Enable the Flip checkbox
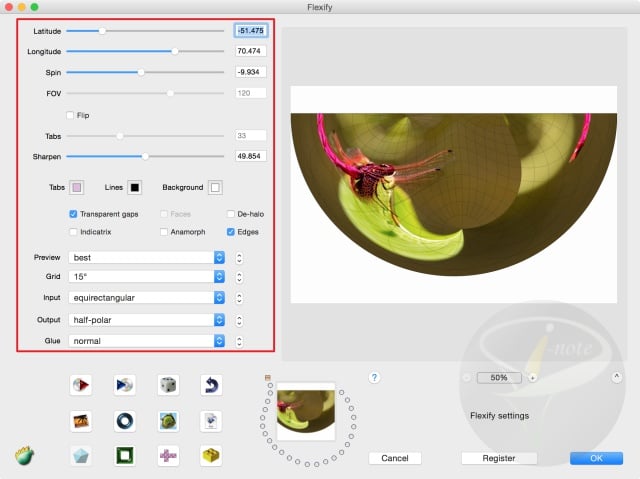This screenshot has width=640, height=479. 71,115
